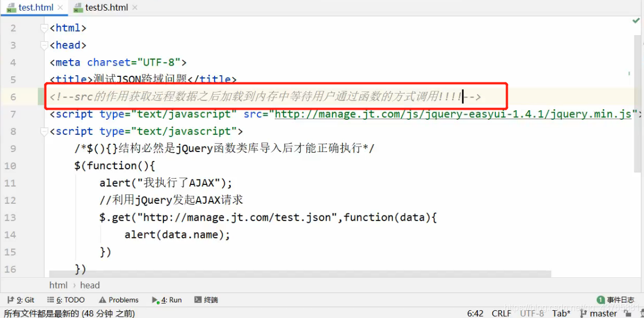Open the 6: TODO tool window
644x318 pixels.
tap(66, 300)
